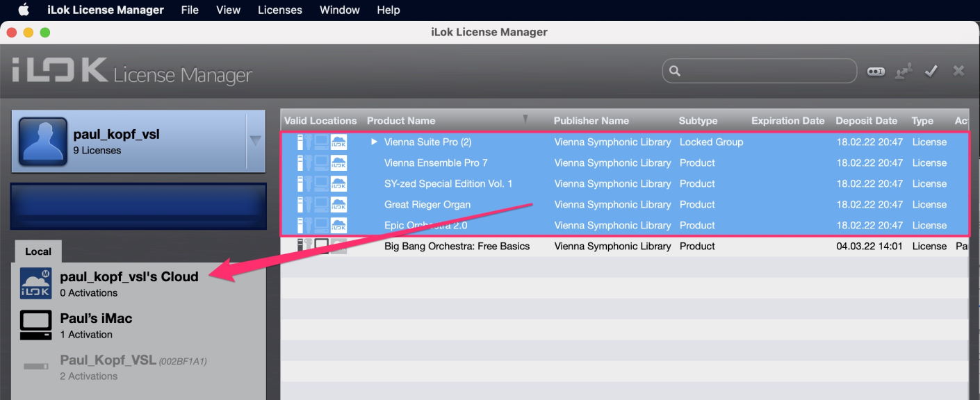The width and height of the screenshot is (980, 400).
Task: Select the Vienna Suite Pro (2) row name
Action: tap(428, 142)
